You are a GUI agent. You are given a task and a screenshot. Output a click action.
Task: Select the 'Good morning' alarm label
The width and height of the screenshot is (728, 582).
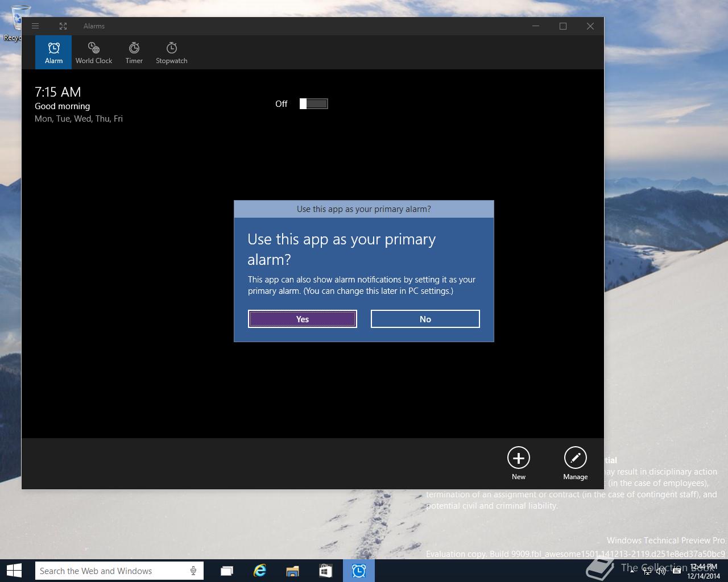[x=63, y=106]
